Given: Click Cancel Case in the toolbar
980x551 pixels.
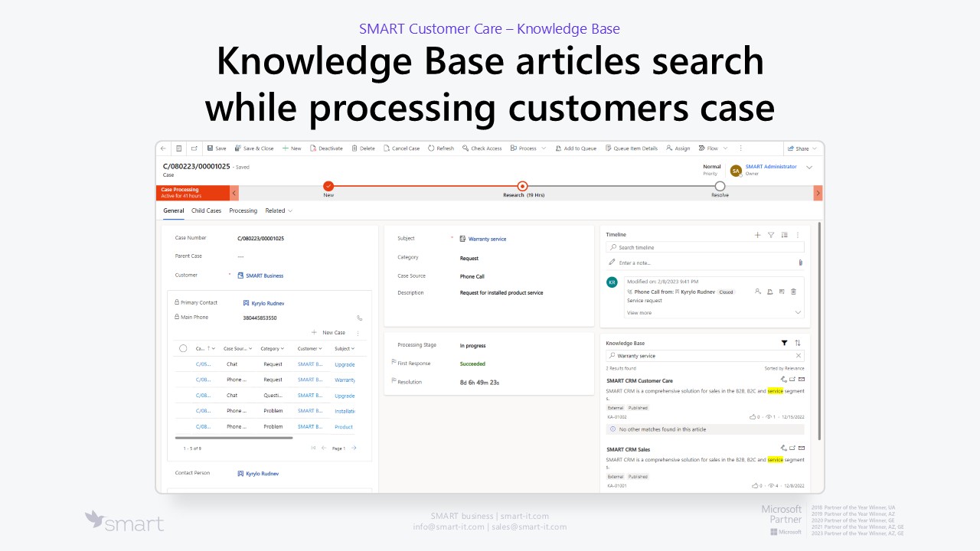Looking at the screenshot, I should coord(402,148).
